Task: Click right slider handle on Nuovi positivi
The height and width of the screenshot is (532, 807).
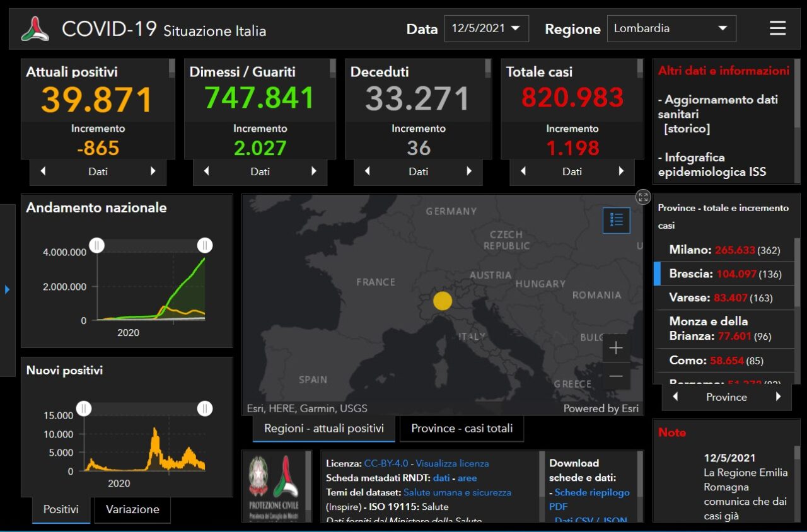Action: coord(204,409)
